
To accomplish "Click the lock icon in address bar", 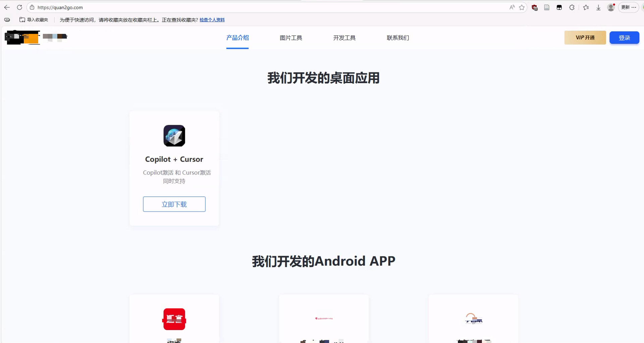I will (x=32, y=7).
